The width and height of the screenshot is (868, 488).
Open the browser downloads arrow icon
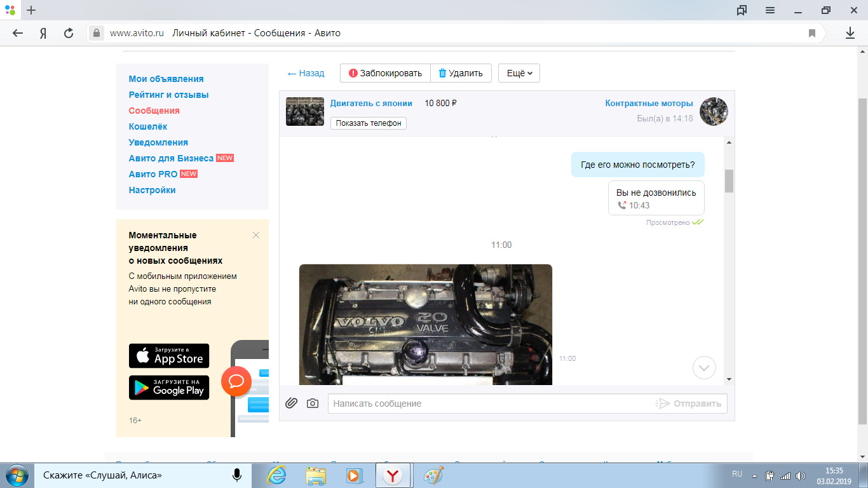click(x=850, y=33)
